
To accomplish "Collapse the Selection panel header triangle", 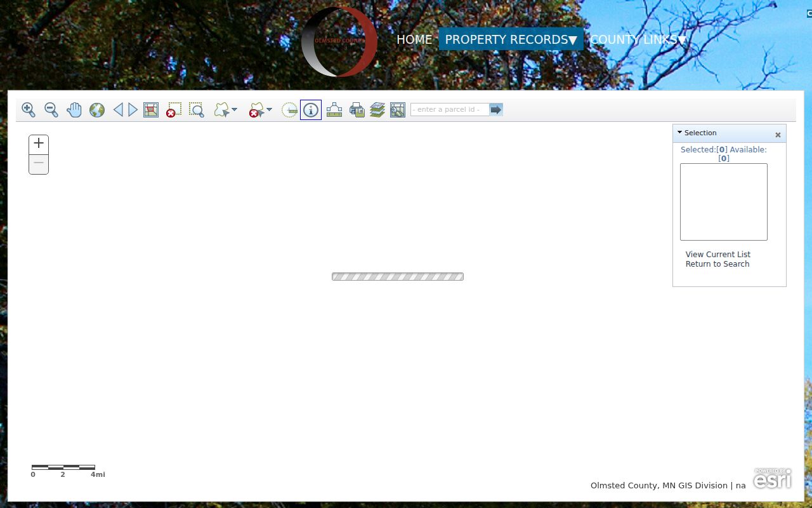I will pos(680,133).
